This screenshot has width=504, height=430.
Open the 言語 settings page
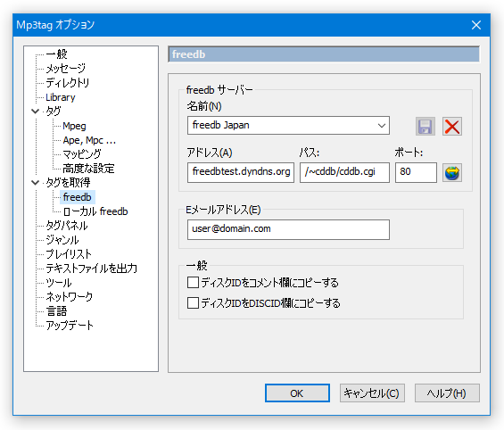(x=56, y=311)
